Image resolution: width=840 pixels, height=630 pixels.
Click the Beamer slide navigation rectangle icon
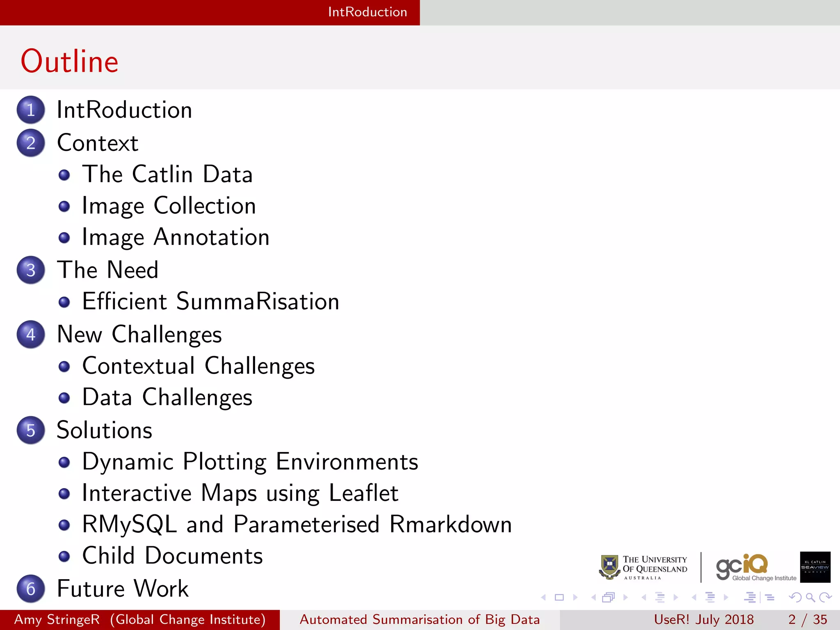(x=559, y=598)
